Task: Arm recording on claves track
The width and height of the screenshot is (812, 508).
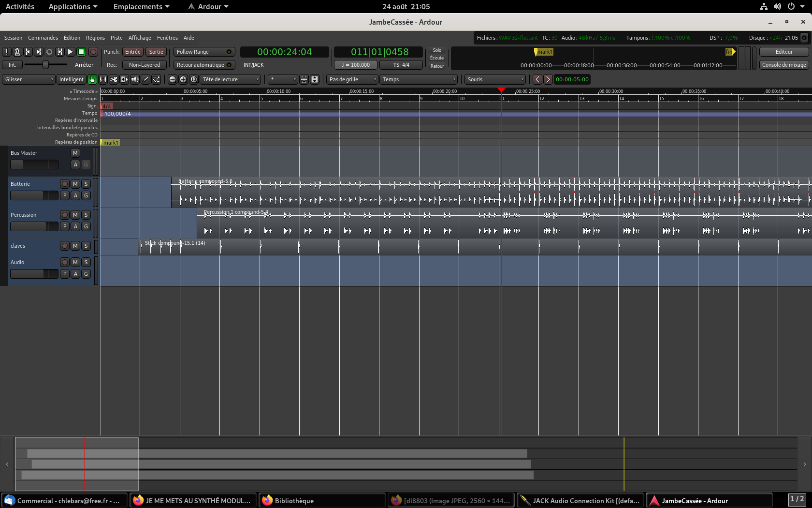Action: tap(65, 246)
